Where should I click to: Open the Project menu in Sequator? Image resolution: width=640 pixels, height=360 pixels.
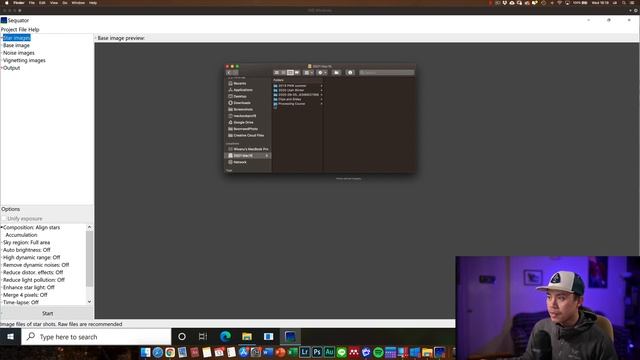click(9, 29)
